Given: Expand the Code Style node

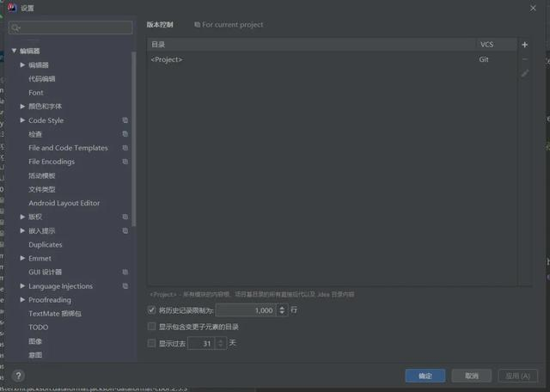Looking at the screenshot, I should pos(22,120).
